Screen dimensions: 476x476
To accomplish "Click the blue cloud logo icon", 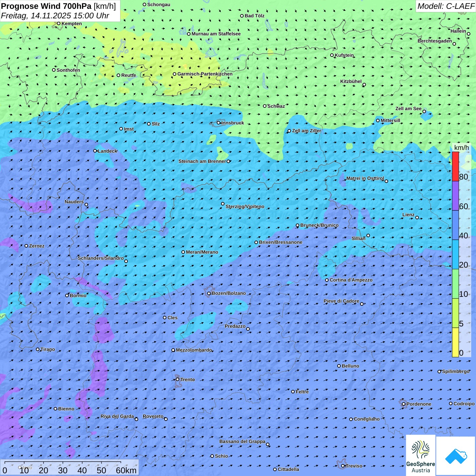I will tap(456, 456).
